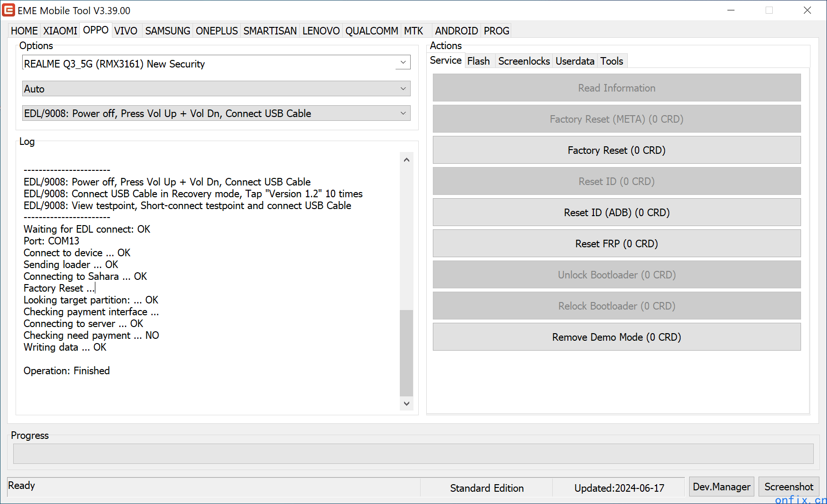Click the Screenshot button
The height and width of the screenshot is (504, 827).
coord(789,487)
